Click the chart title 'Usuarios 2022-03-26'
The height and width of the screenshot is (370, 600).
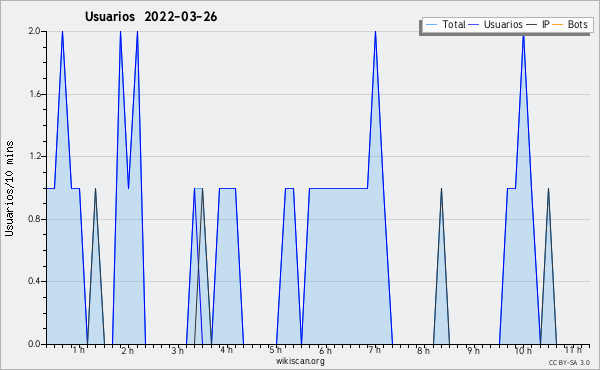coord(151,17)
